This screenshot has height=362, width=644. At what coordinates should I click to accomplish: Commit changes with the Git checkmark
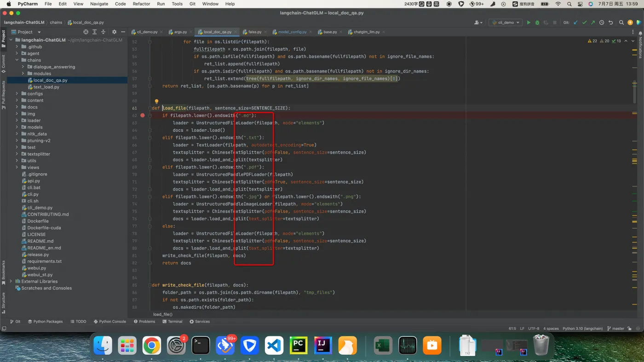(x=584, y=23)
